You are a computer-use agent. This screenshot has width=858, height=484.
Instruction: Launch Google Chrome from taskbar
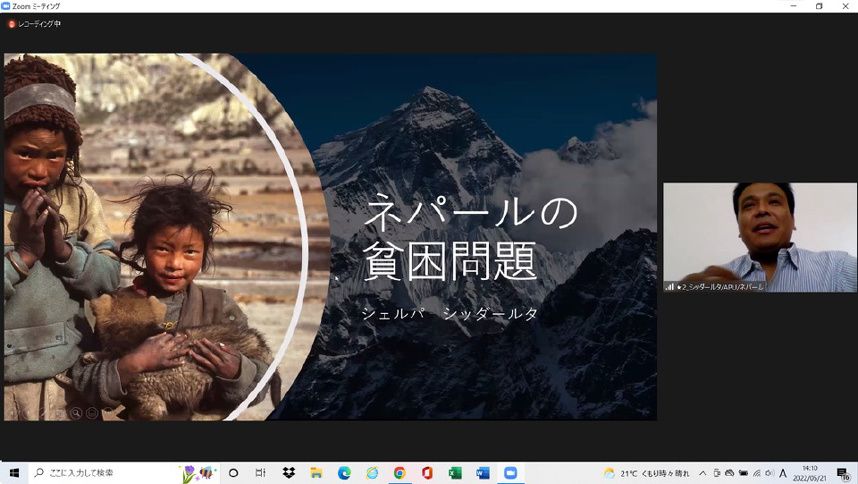pos(399,473)
